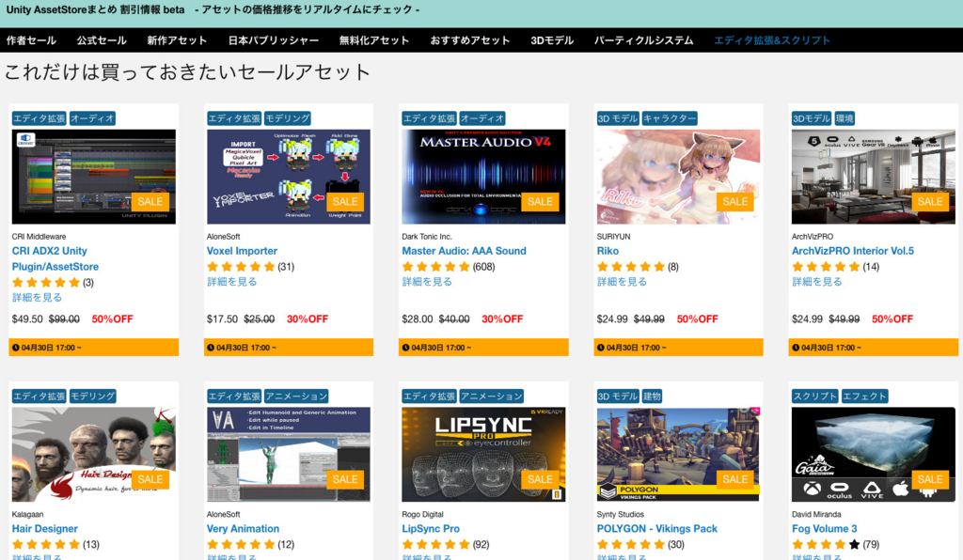The height and width of the screenshot is (560, 963).
Task: Open POLYGON - Vikings Pack link
Action: pos(657,529)
